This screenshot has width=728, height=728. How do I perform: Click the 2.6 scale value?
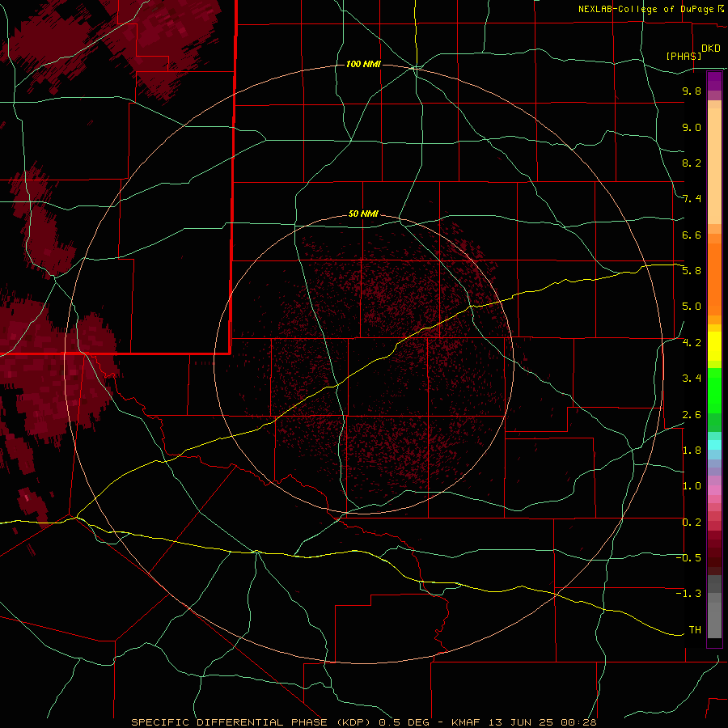[692, 415]
